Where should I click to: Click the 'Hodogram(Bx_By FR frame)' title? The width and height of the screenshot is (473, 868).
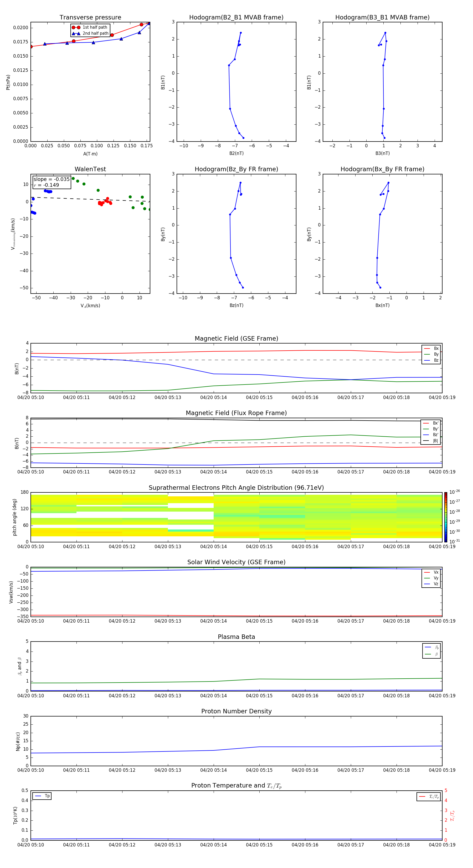382,169
